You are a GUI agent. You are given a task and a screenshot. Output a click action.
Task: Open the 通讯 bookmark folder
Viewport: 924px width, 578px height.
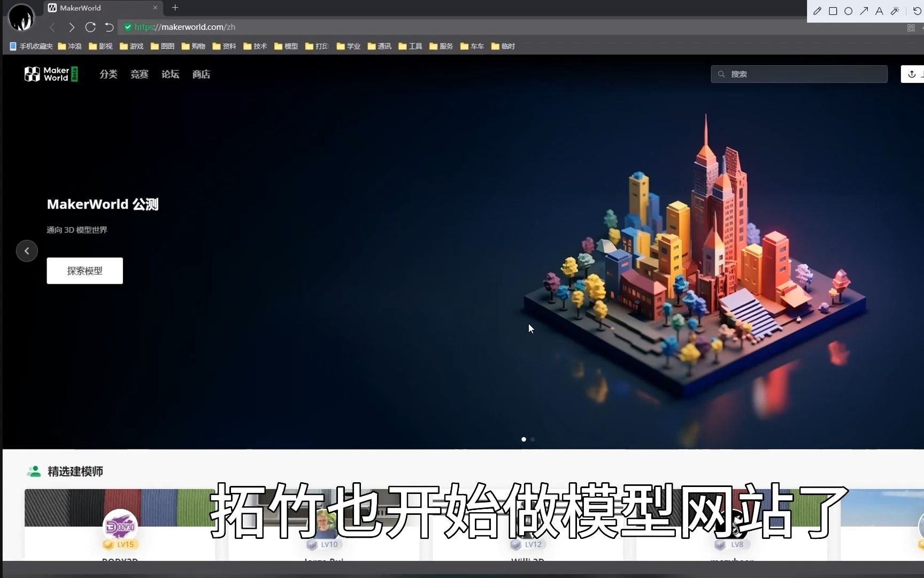(380, 46)
